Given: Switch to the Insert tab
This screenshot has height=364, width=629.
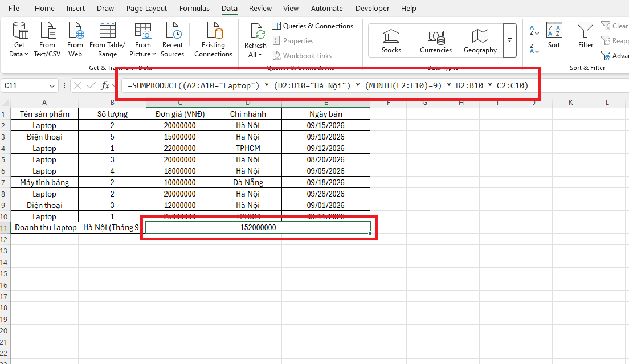Looking at the screenshot, I should pos(76,8).
